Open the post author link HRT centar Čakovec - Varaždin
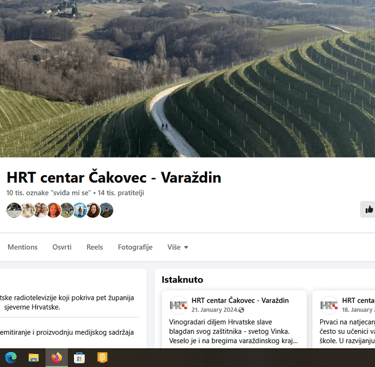 click(x=240, y=300)
